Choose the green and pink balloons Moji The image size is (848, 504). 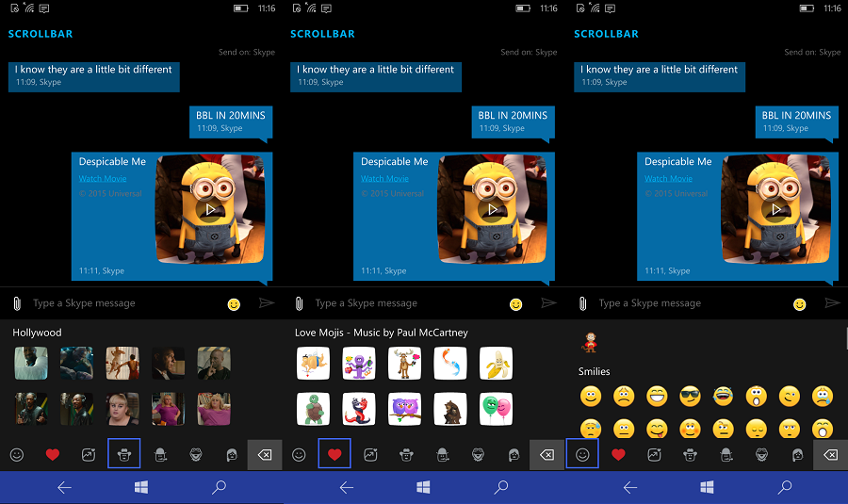(496, 409)
